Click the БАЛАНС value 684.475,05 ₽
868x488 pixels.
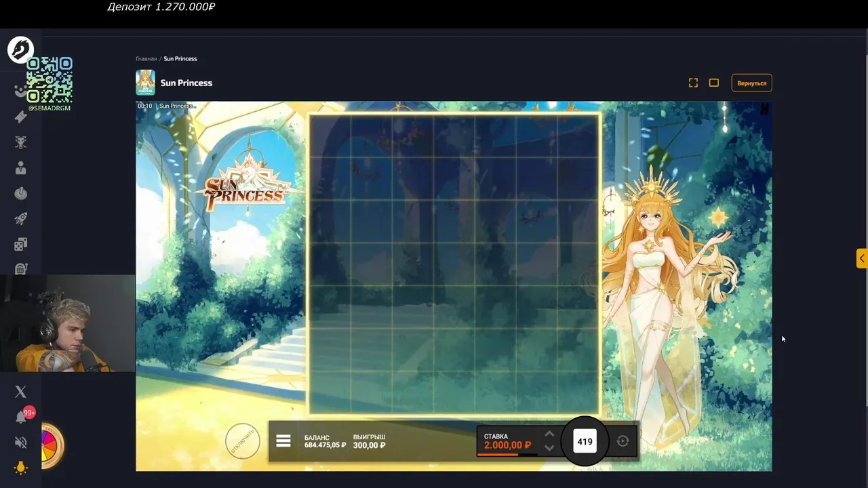tap(325, 445)
